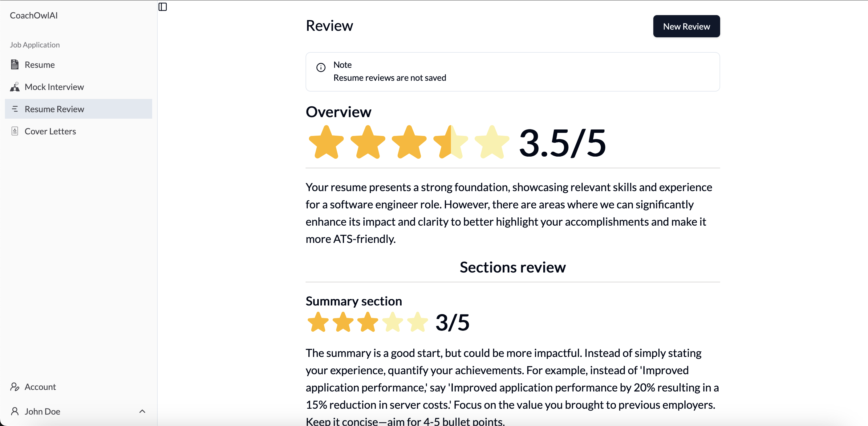Start a New Review

(686, 26)
